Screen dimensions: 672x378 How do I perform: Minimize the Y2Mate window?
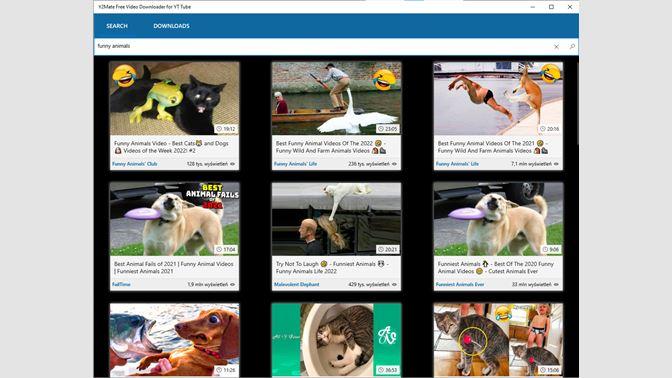(x=533, y=7)
